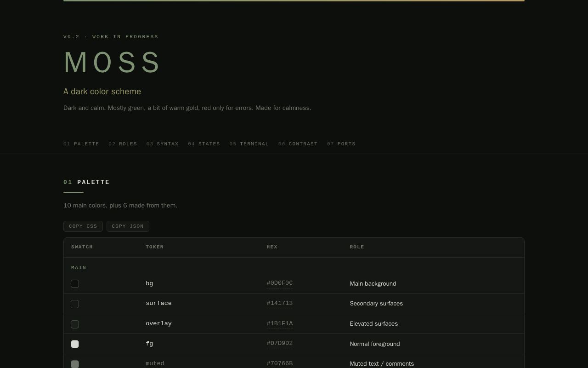The width and height of the screenshot is (588, 368).
Task: Click the fg token name
Action: coord(149,344)
